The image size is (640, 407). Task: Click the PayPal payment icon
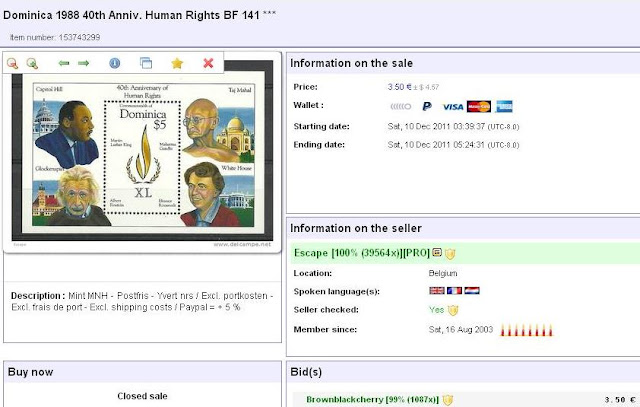pos(427,107)
